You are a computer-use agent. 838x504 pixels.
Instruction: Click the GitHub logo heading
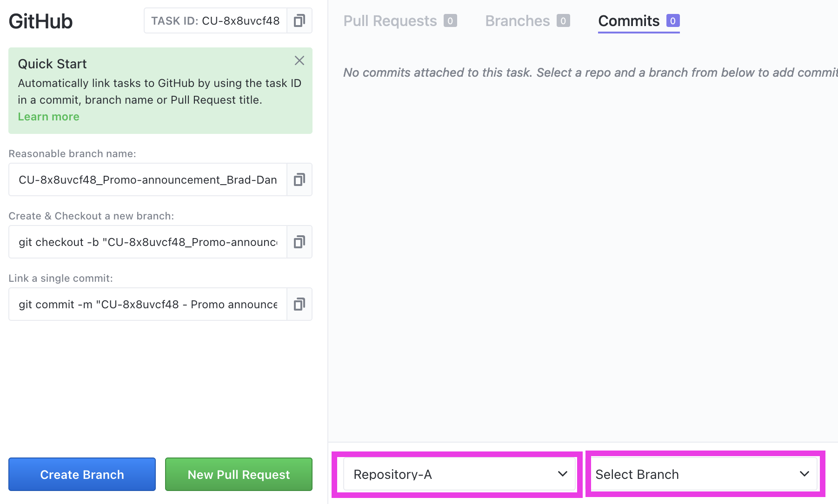40,20
